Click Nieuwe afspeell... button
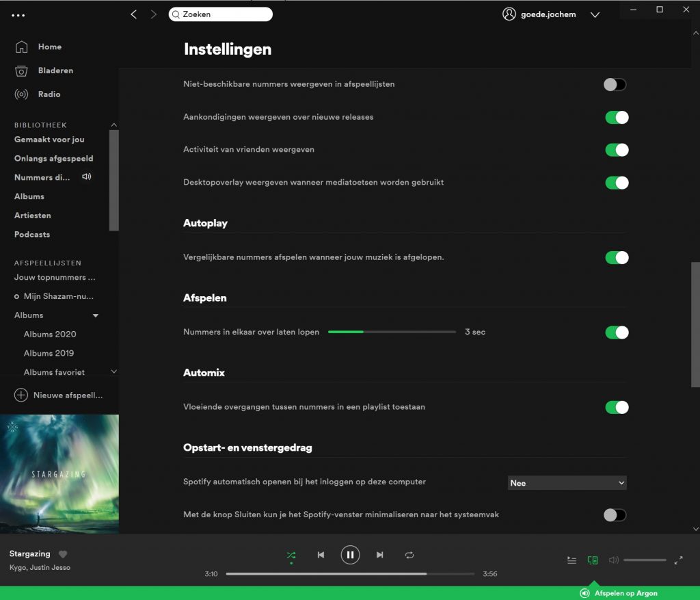 click(59, 395)
